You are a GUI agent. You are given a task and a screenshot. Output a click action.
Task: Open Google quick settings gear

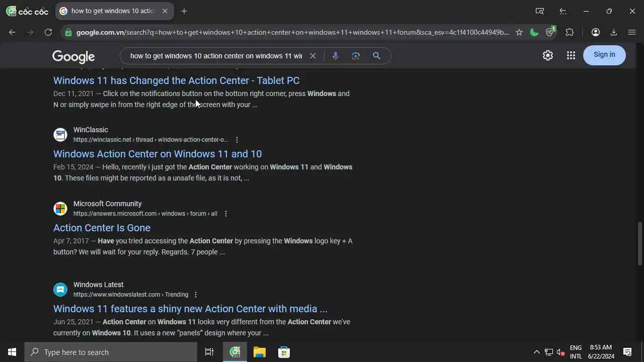[548, 55]
